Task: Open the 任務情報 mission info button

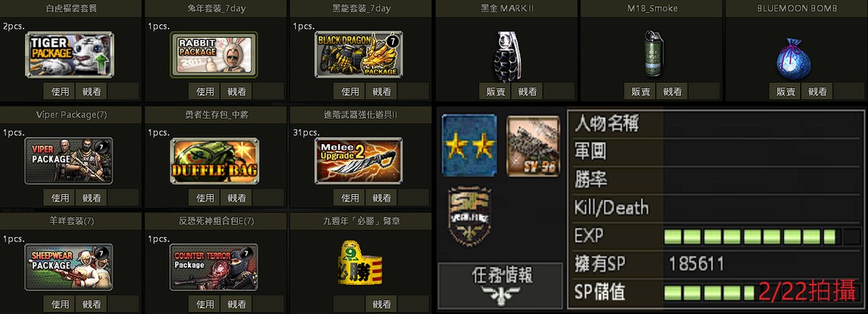Action: click(500, 286)
